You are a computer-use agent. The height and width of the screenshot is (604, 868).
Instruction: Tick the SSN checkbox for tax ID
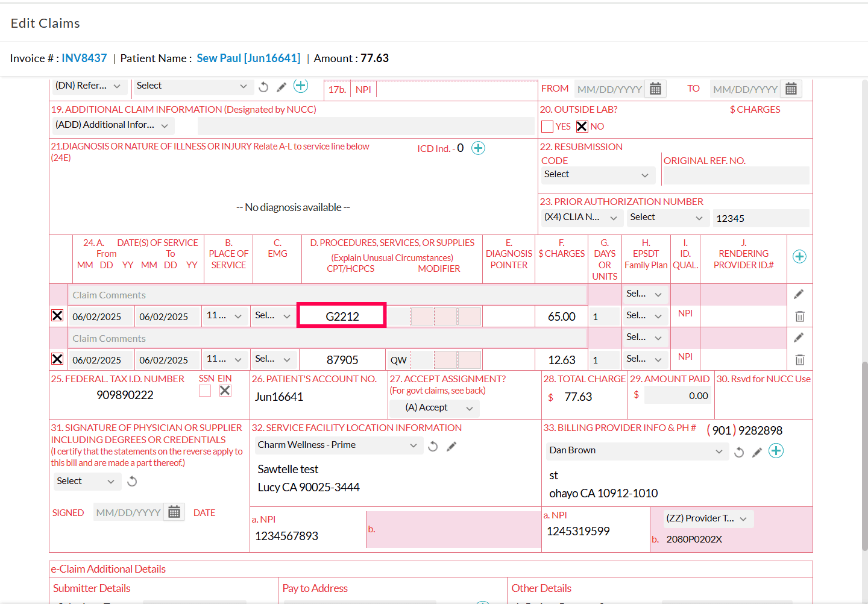tap(205, 391)
